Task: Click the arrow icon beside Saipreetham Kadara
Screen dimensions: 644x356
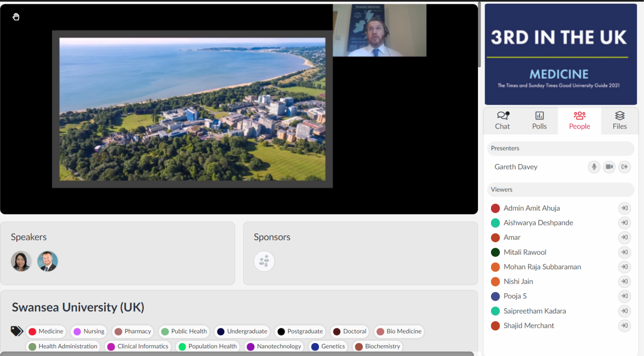Action: tap(625, 311)
